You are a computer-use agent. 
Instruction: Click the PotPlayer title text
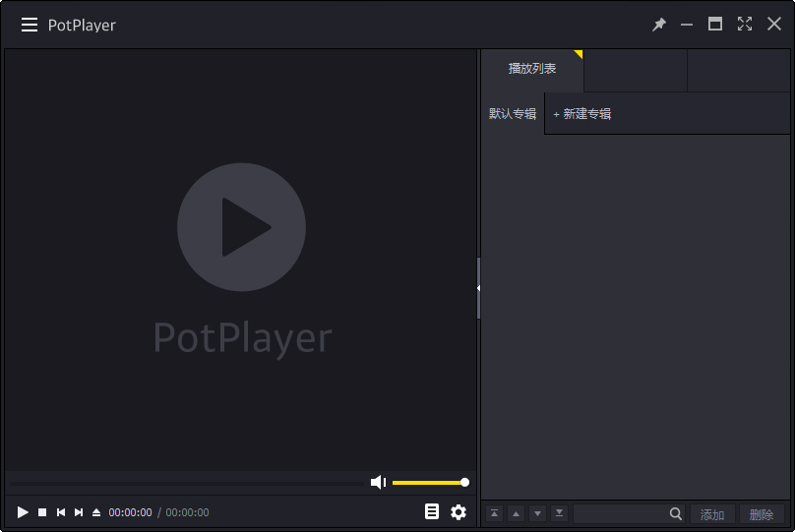[x=82, y=26]
